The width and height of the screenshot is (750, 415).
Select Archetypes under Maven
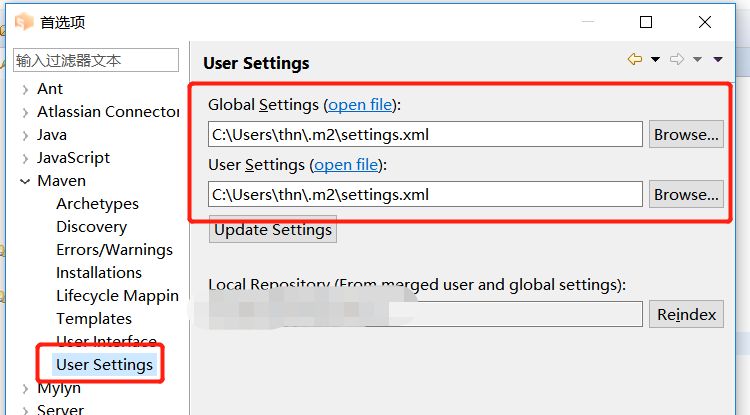(x=97, y=204)
